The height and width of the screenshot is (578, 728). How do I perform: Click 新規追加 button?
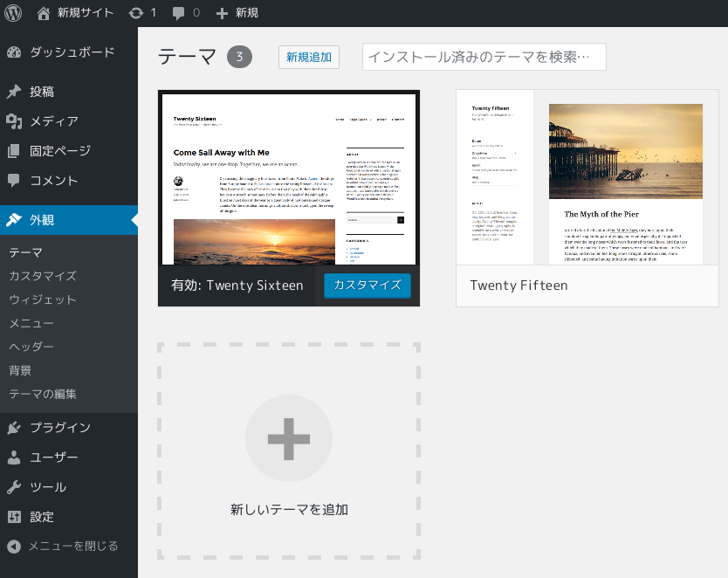309,57
